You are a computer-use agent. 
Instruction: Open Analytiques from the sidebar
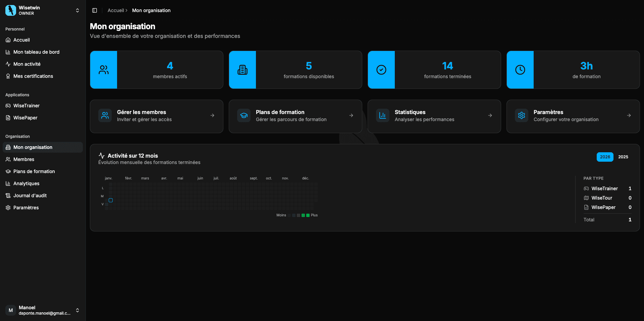point(26,183)
